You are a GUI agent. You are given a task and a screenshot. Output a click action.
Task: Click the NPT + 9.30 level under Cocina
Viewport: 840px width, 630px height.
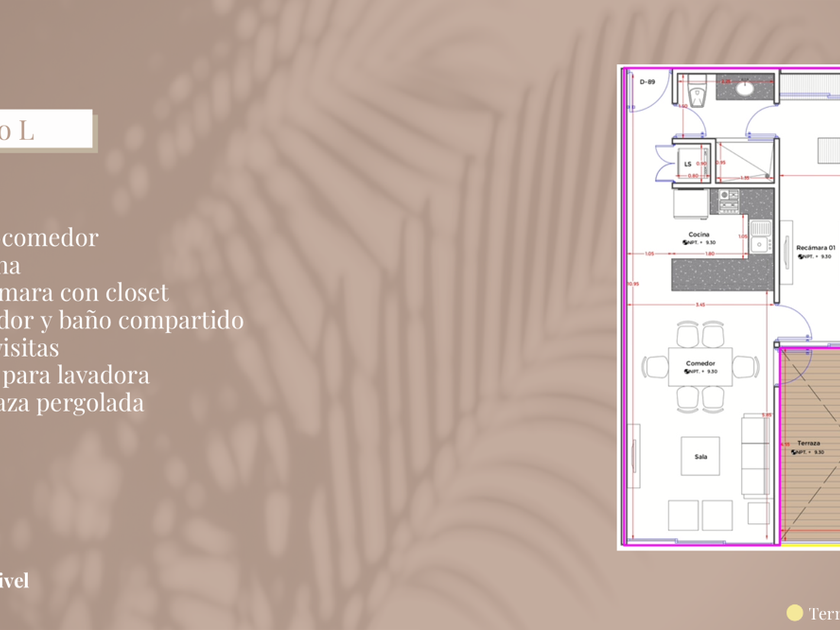(x=700, y=243)
